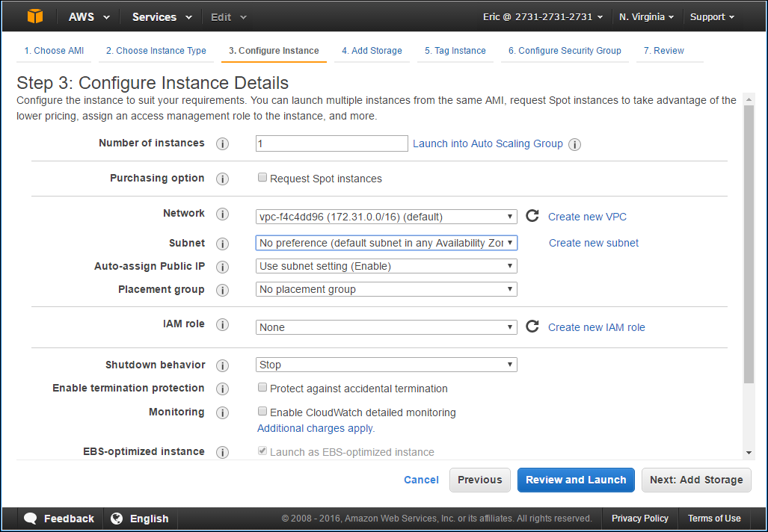Viewport: 768px width, 532px height.
Task: Show info for Monitoring
Action: [222, 412]
